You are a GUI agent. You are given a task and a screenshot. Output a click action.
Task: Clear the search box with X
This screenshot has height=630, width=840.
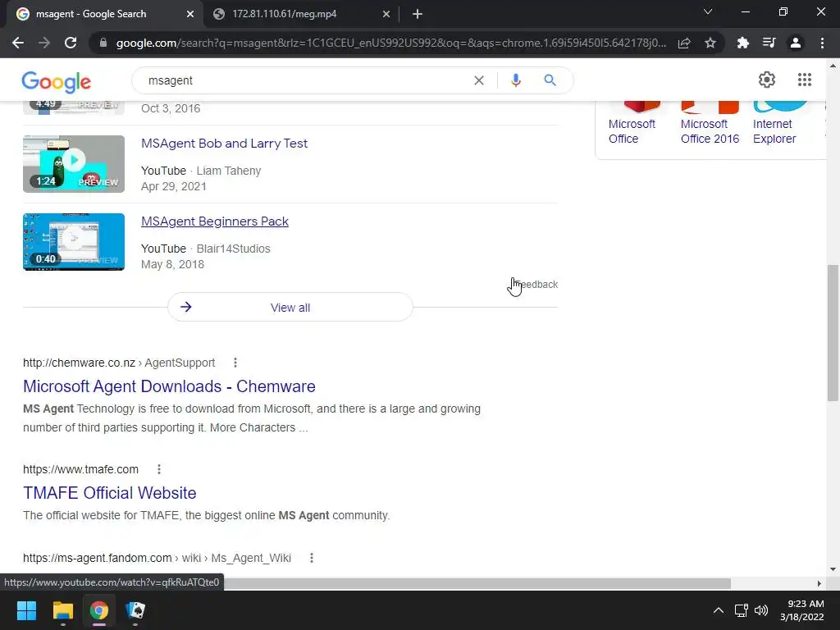coord(479,80)
